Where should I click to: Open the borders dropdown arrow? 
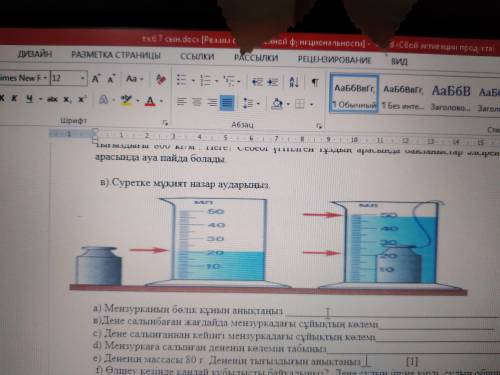pyautogui.click(x=312, y=105)
